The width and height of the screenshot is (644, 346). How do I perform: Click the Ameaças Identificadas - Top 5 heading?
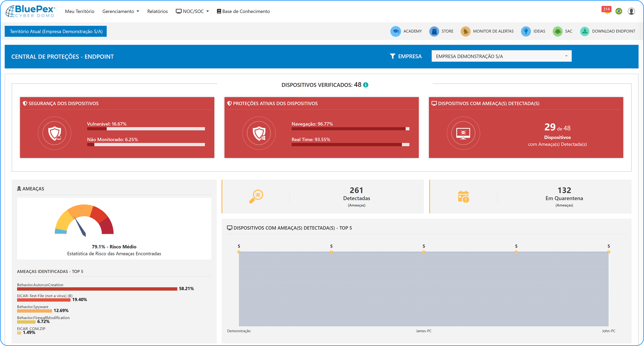(x=50, y=272)
